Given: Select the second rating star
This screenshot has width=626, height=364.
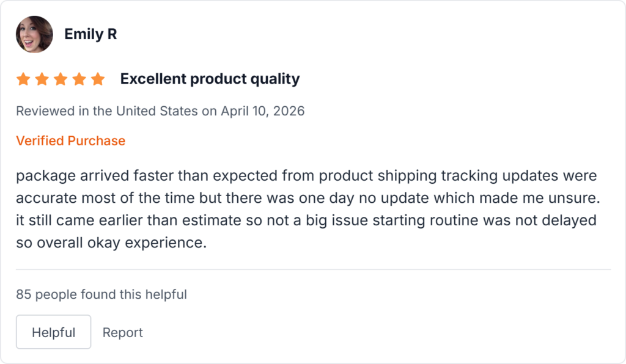Looking at the screenshot, I should click(x=42, y=79).
